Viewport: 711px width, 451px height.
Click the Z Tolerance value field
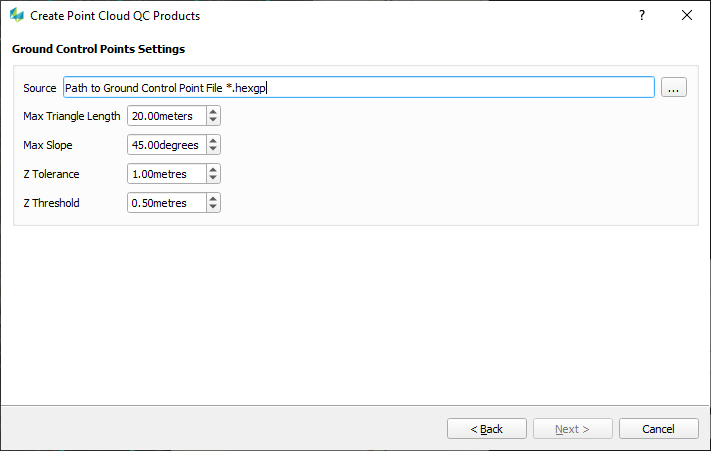point(166,174)
